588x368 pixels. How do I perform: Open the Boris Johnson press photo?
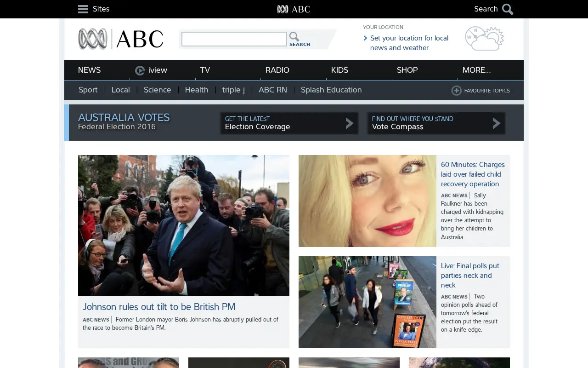point(184,225)
